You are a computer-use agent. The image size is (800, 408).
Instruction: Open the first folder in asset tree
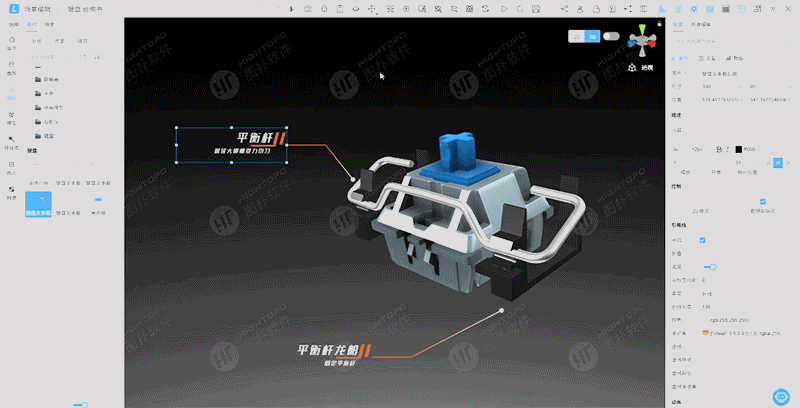point(46,80)
